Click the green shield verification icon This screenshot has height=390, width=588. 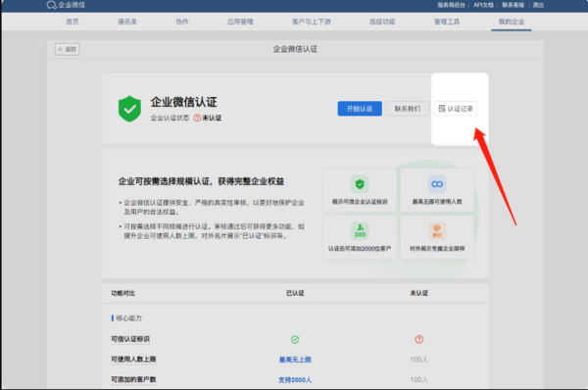129,109
